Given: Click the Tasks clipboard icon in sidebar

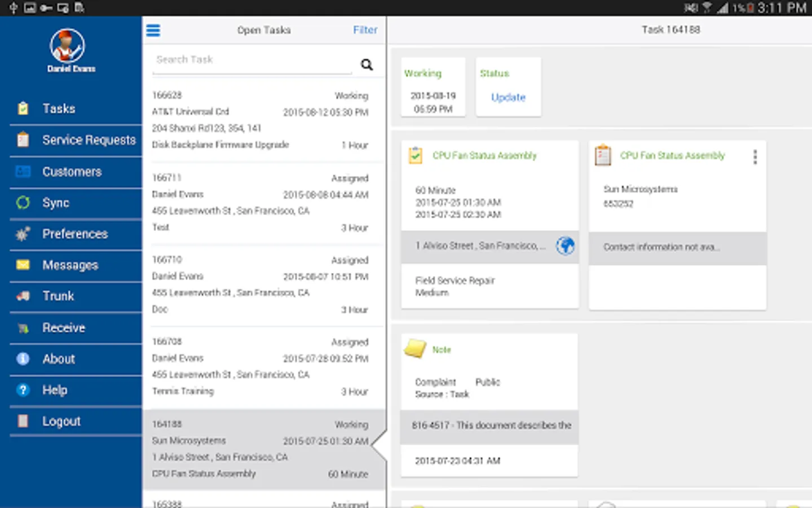Looking at the screenshot, I should tap(23, 108).
